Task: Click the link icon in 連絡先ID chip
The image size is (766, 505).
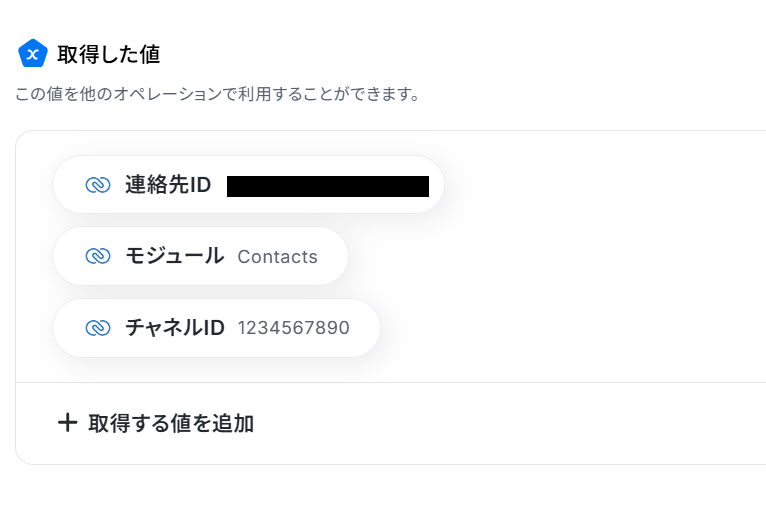Action: click(x=98, y=185)
